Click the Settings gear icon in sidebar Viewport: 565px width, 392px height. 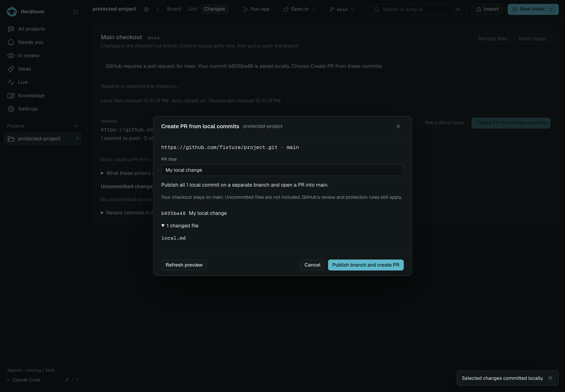coord(11,109)
